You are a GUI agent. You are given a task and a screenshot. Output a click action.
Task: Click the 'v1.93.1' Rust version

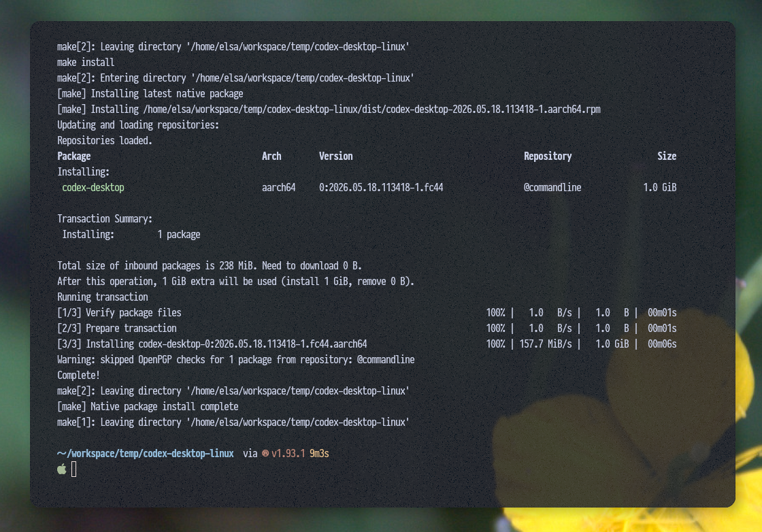(288, 454)
